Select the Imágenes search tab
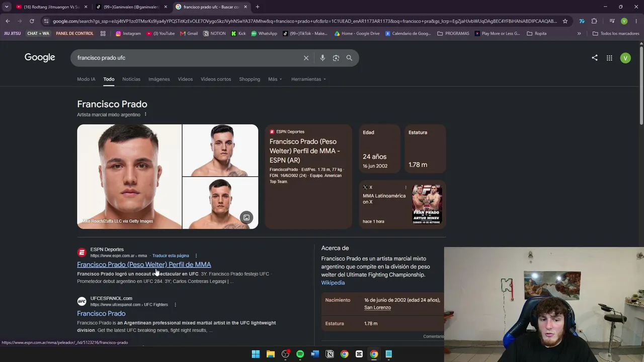644x362 pixels. [x=159, y=79]
